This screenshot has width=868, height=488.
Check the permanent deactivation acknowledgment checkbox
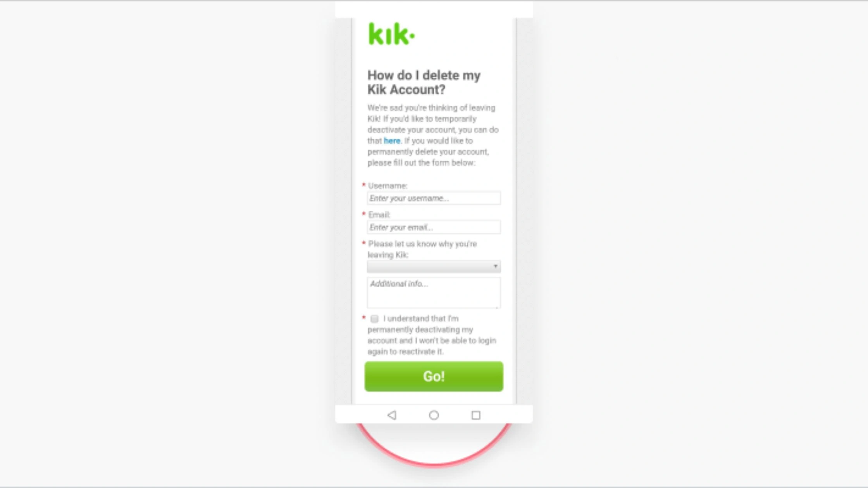coord(374,319)
